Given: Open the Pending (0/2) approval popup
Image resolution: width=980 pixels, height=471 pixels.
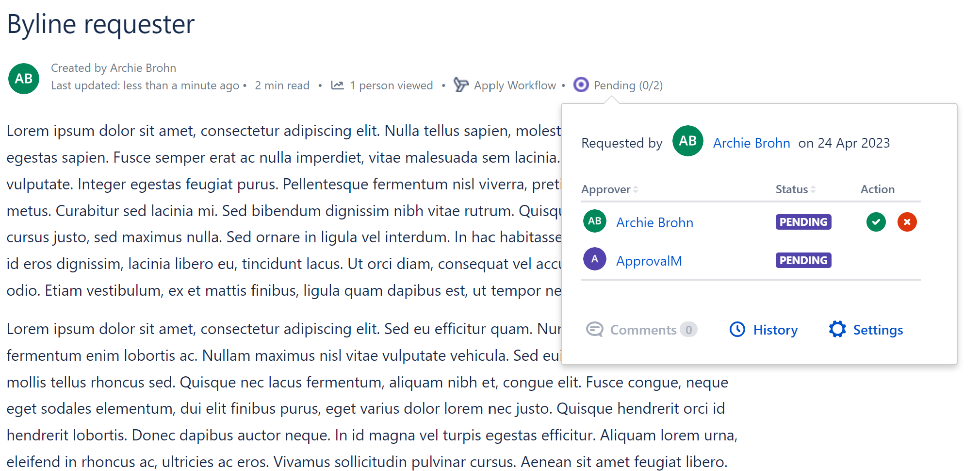Looking at the screenshot, I should coord(628,85).
